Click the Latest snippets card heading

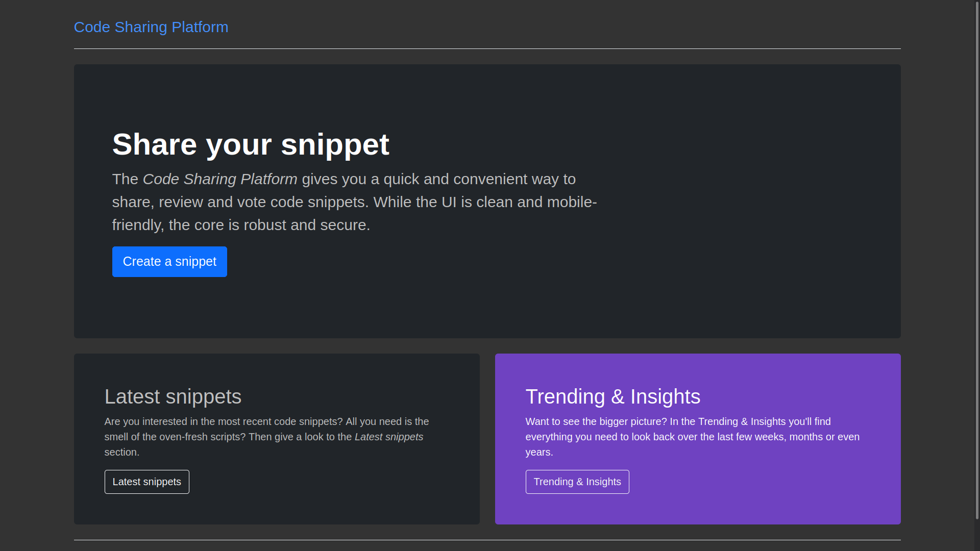(x=173, y=396)
